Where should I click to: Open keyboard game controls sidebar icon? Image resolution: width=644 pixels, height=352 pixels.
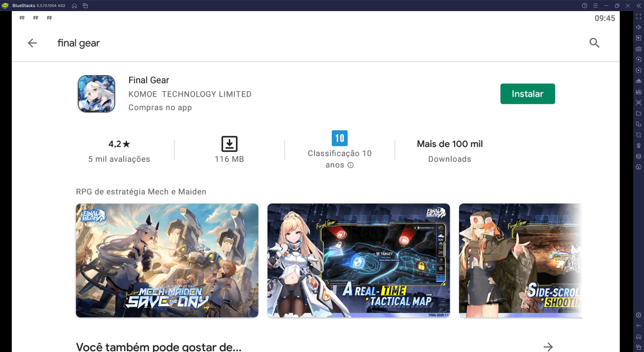pos(639,49)
